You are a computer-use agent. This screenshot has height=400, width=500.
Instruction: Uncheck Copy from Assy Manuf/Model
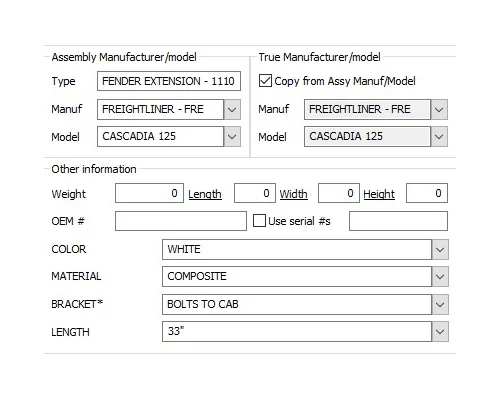[x=265, y=81]
